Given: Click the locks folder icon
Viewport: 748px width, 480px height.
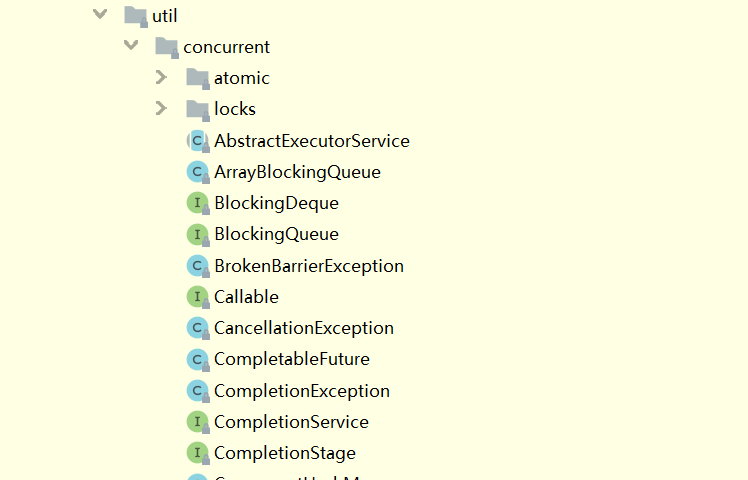Looking at the screenshot, I should [198, 110].
